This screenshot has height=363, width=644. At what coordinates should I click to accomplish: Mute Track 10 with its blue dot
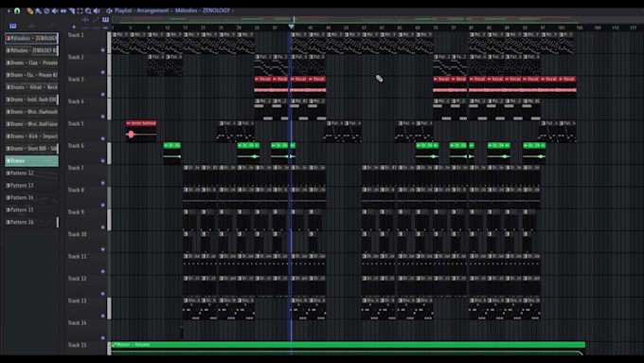pos(102,249)
